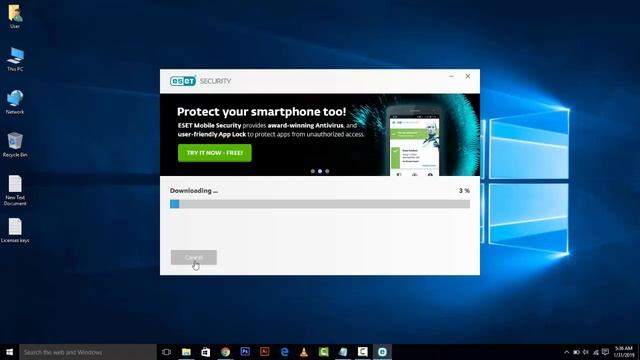This screenshot has height=360, width=640.
Task: Launch Microsoft Edge from the taskbar
Action: point(284,352)
